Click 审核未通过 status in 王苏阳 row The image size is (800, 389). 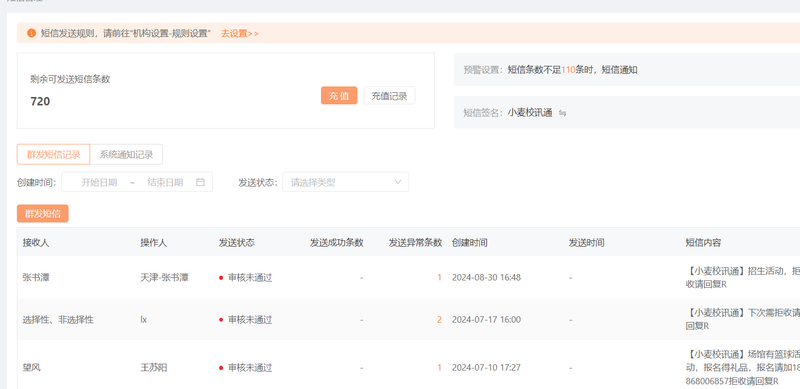pyautogui.click(x=250, y=368)
